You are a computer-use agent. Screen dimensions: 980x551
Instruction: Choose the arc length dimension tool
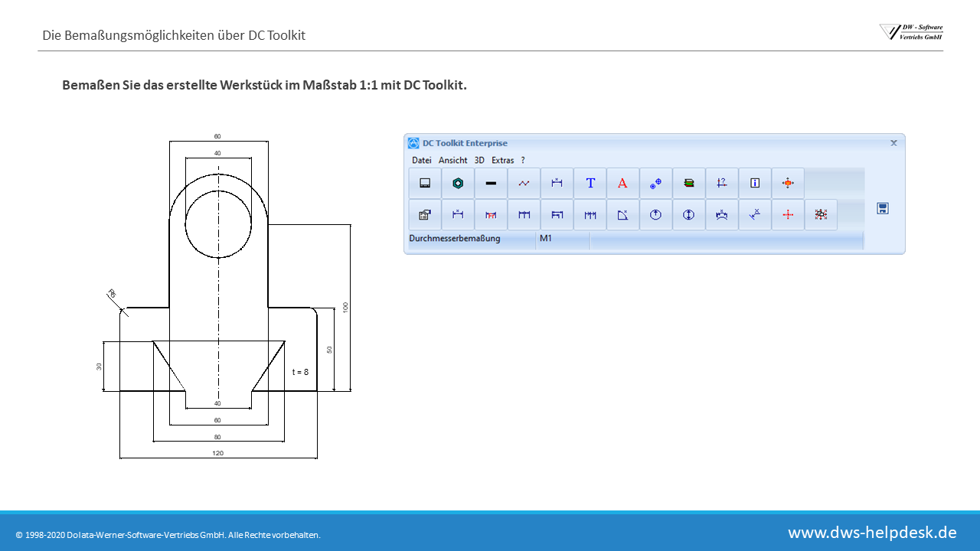[x=721, y=215]
